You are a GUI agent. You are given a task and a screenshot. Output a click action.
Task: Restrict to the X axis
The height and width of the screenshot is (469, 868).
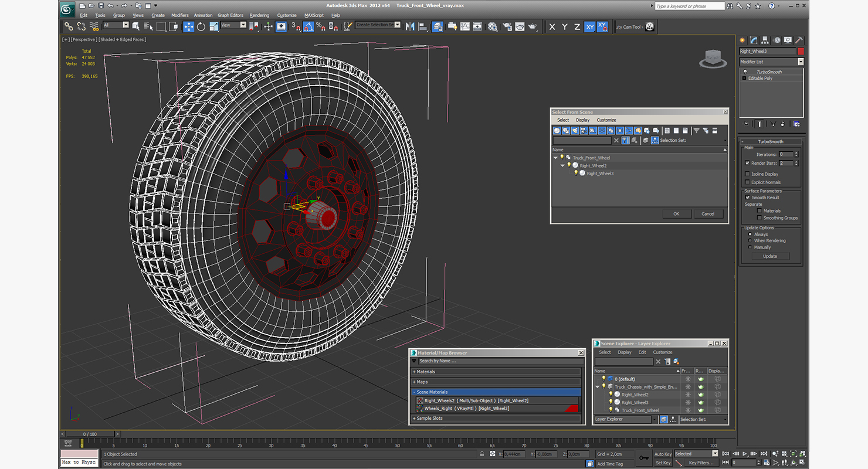[552, 27]
